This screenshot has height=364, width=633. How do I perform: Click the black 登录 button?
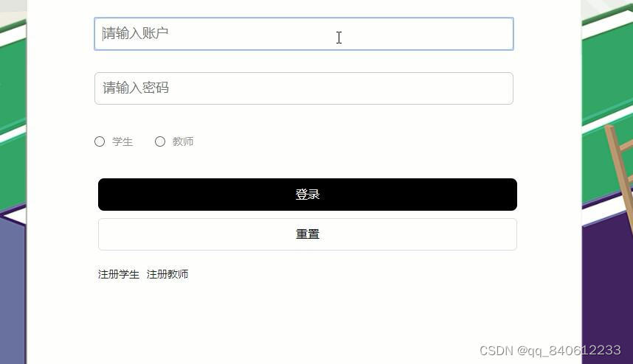click(307, 195)
